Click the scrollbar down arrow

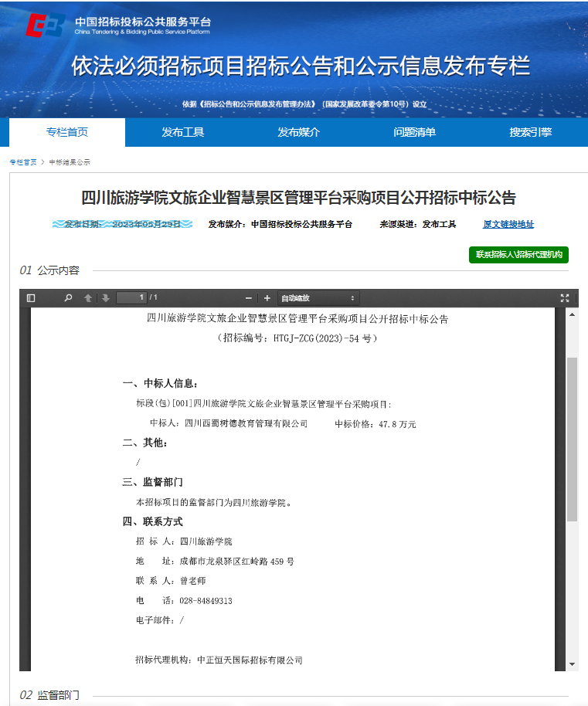tap(573, 664)
